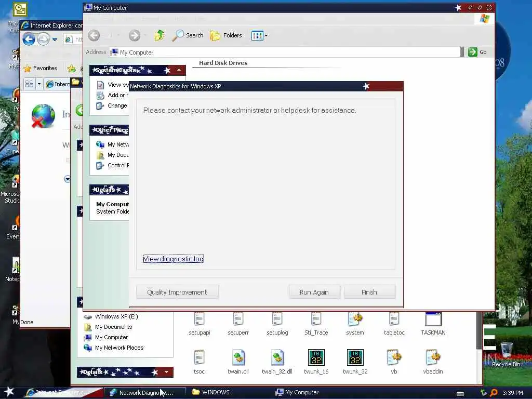Collapse the System Tasks panel
This screenshot has height=399, width=532.
(179, 70)
